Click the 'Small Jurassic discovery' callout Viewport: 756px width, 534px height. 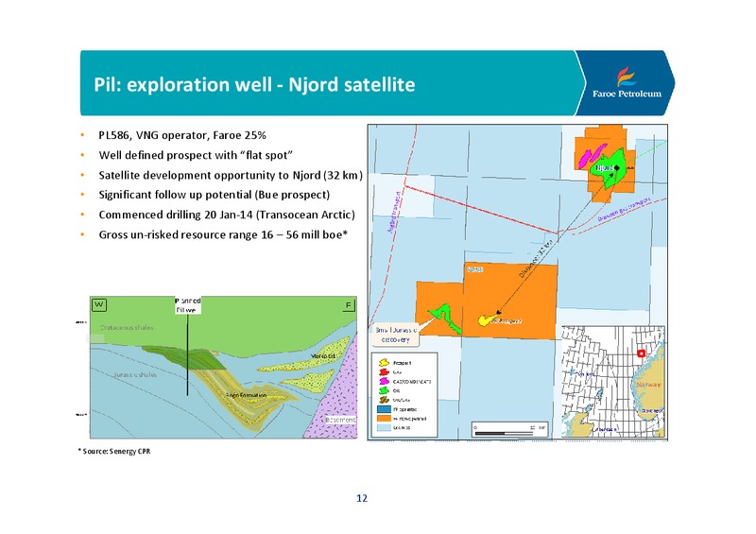coord(396,335)
